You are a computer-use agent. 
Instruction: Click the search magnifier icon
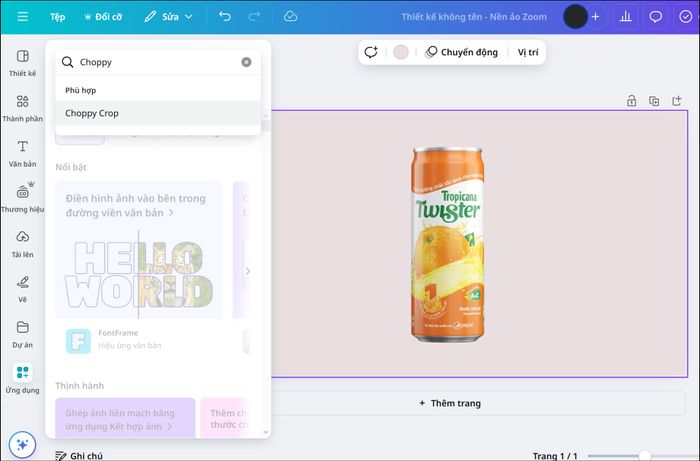click(x=67, y=62)
